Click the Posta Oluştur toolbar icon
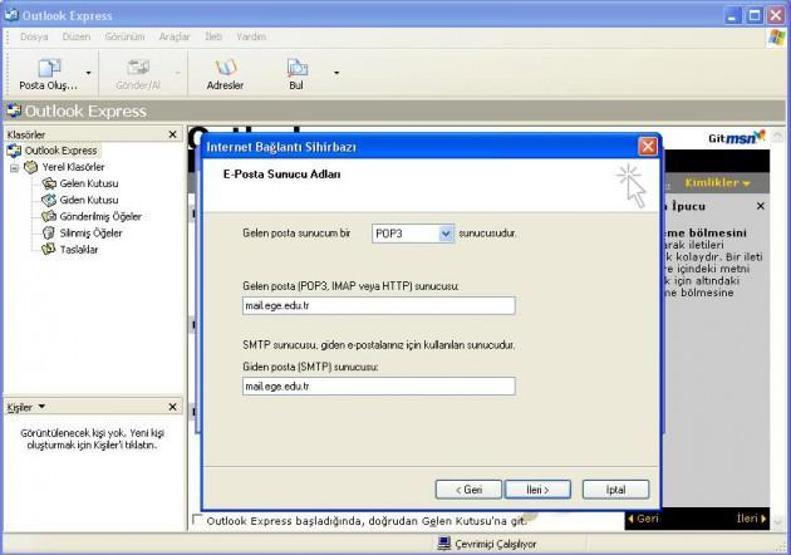 49,68
